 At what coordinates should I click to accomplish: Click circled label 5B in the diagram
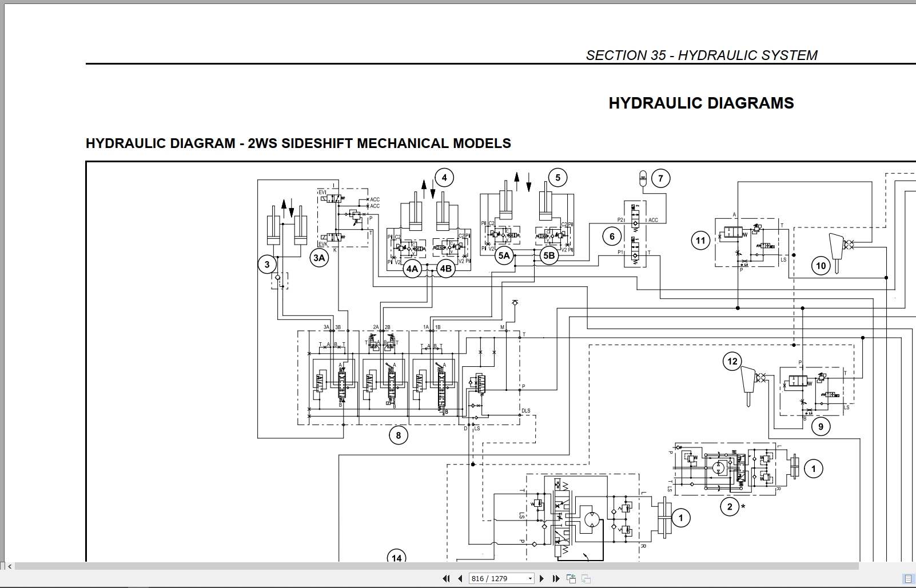(x=549, y=255)
